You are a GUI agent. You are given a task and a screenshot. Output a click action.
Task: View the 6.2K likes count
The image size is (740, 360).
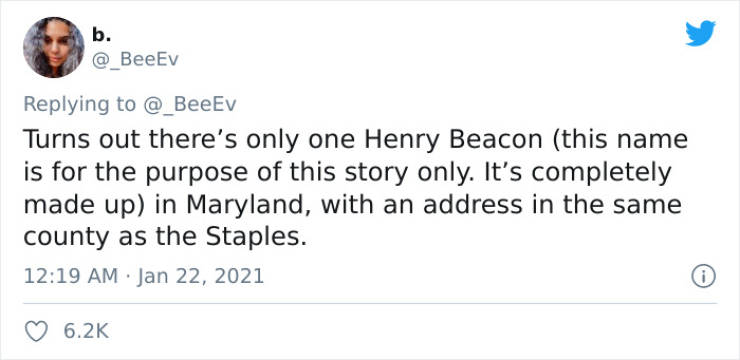click(86, 331)
